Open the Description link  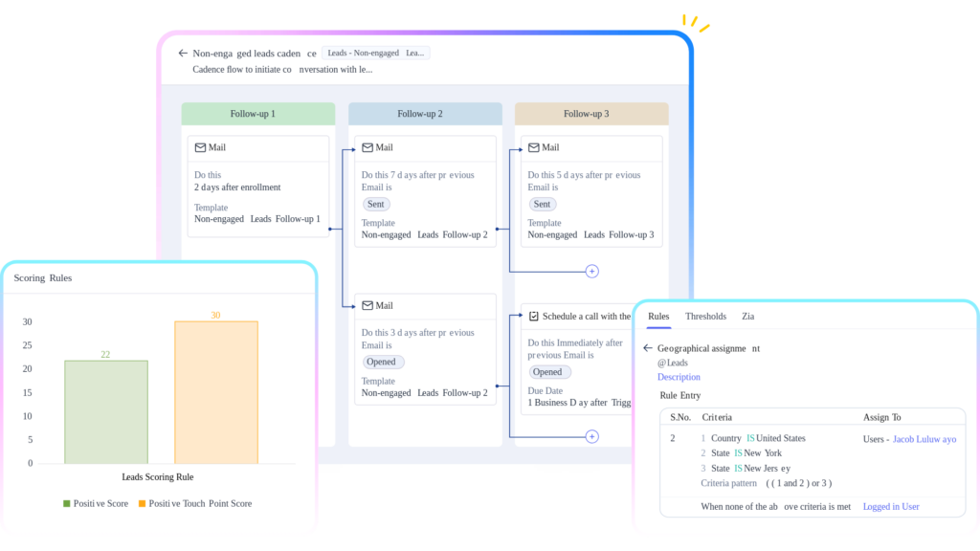[x=679, y=377]
